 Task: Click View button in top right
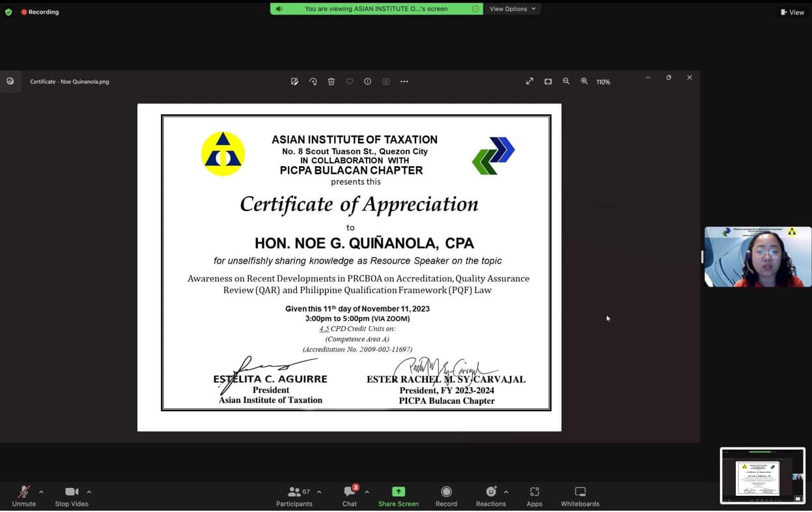[792, 12]
